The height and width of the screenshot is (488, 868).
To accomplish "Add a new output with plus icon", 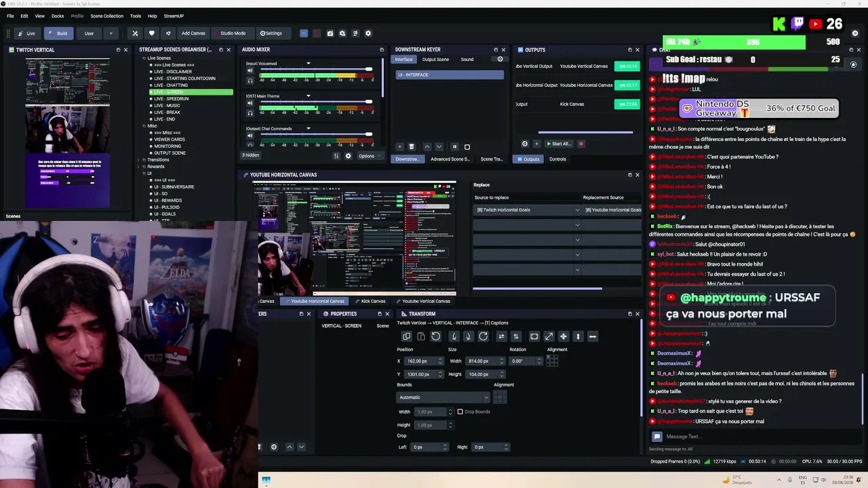I will pos(536,144).
